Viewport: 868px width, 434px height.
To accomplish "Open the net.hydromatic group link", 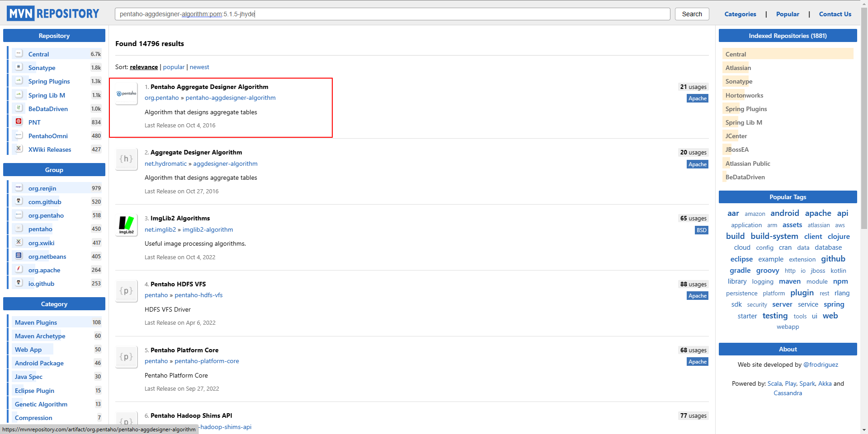I will coord(165,163).
